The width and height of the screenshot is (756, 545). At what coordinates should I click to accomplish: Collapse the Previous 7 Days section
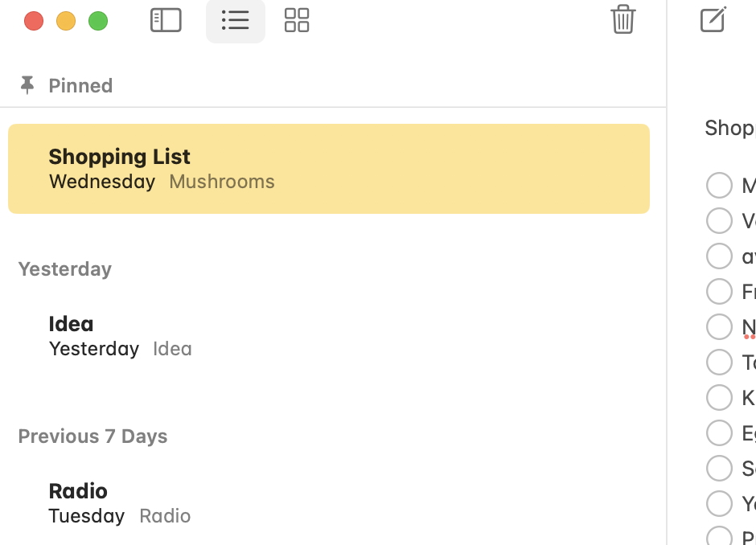pos(92,436)
